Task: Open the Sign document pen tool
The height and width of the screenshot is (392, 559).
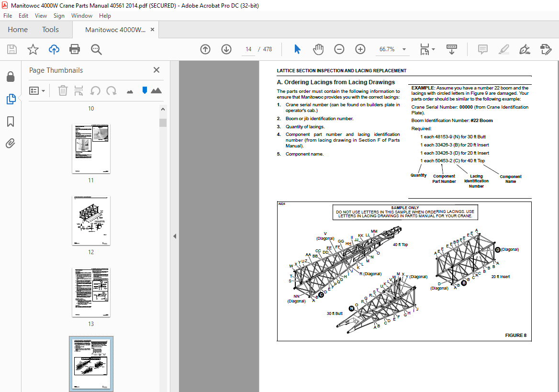Action: (x=525, y=49)
